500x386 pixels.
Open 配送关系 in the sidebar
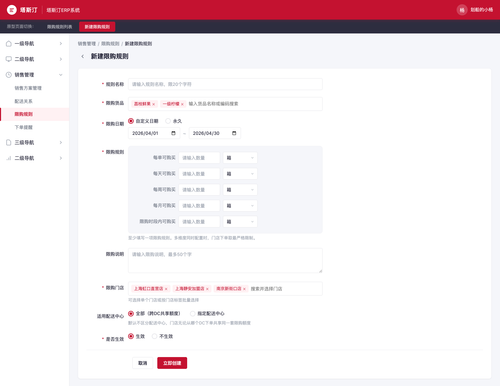pyautogui.click(x=23, y=101)
